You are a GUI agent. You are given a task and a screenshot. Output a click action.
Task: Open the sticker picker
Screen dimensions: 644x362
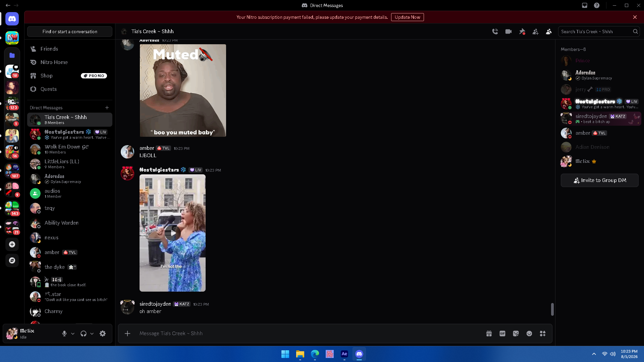[x=516, y=334]
